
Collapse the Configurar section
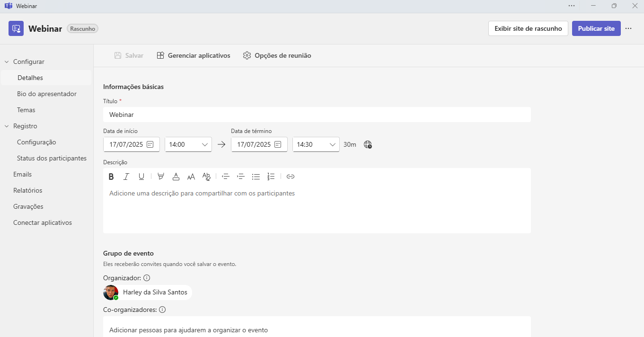click(7, 62)
